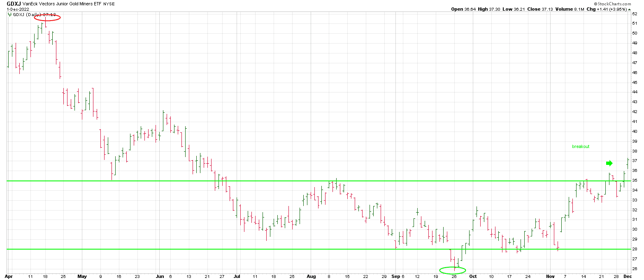Click the green "breakout" annotation text
The image size is (644, 280).
click(x=581, y=147)
